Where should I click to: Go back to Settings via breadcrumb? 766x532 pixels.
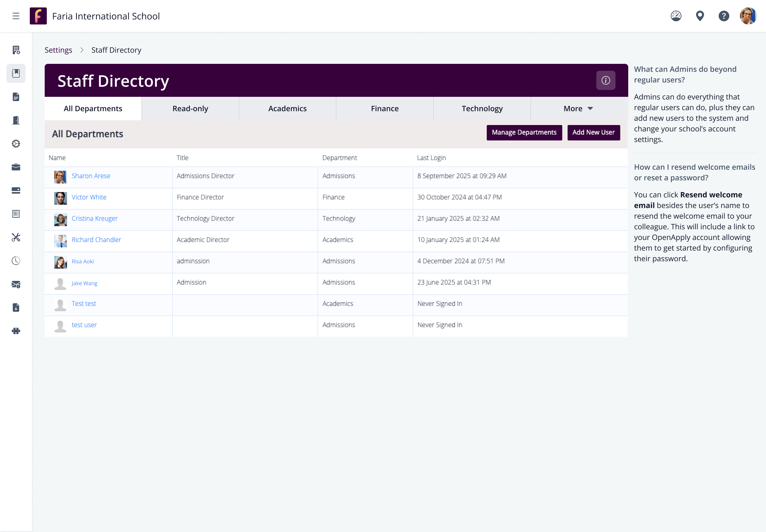58,50
